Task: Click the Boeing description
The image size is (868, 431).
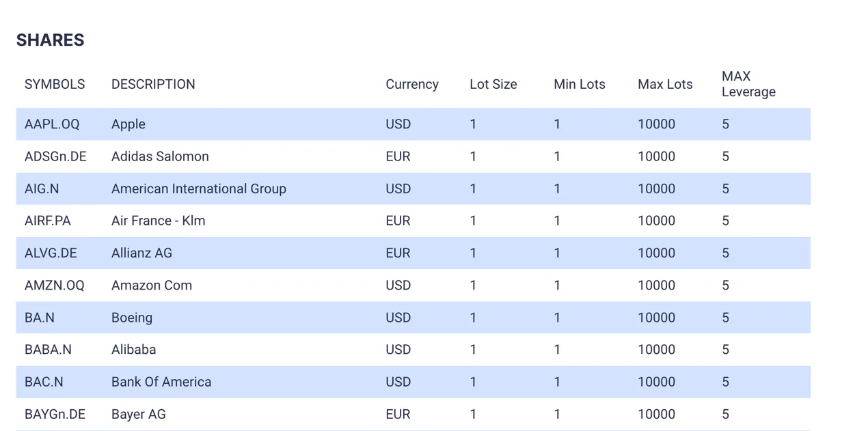Action: (x=132, y=318)
